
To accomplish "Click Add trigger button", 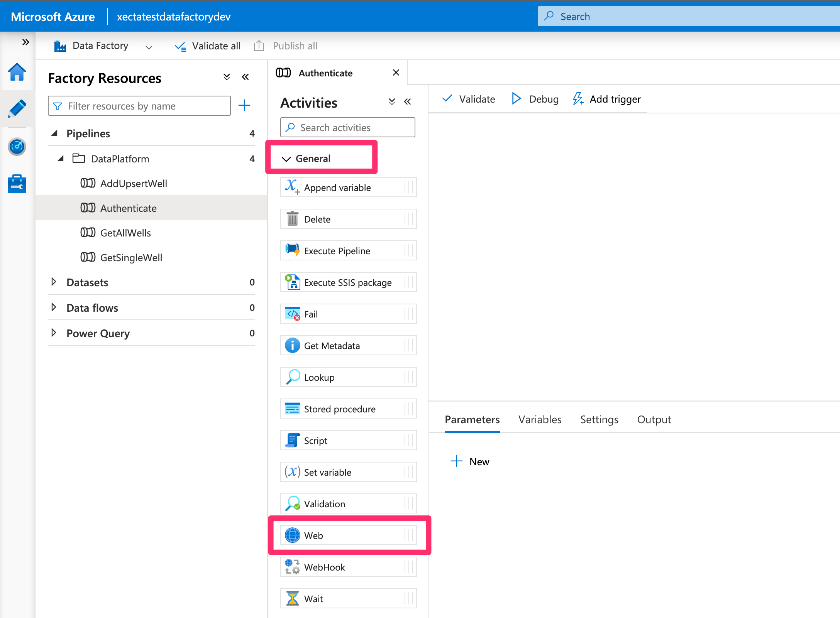I will point(606,99).
